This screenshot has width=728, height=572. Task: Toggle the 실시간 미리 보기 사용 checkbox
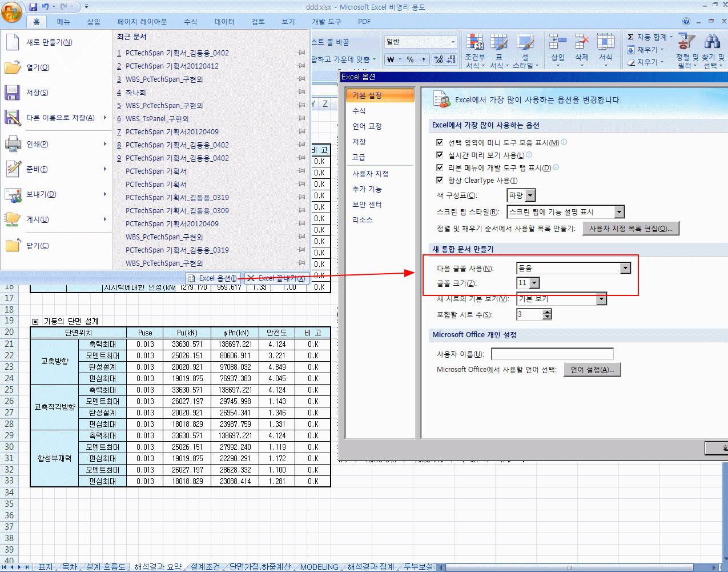tap(440, 155)
